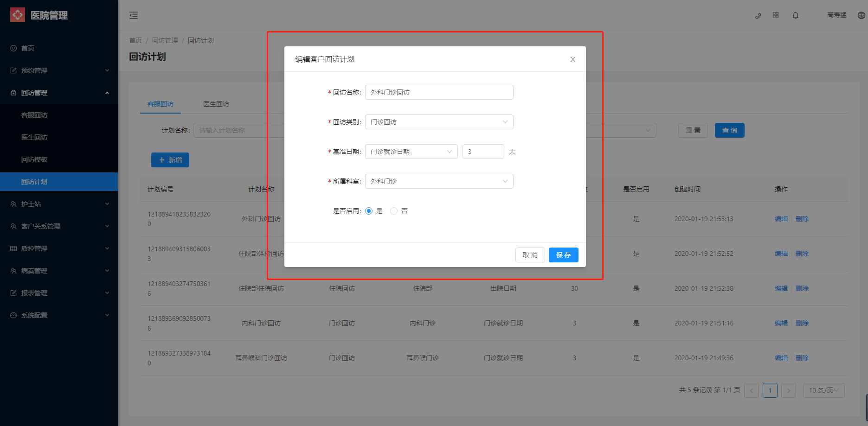Click the 创建时间 column header
Viewport: 868px width, 426px height.
point(688,189)
